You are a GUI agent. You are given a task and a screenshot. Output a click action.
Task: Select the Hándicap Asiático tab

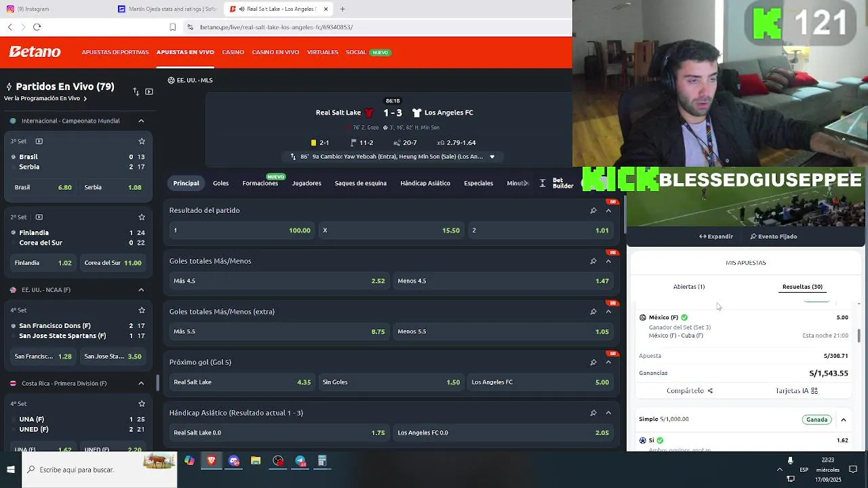pos(425,183)
